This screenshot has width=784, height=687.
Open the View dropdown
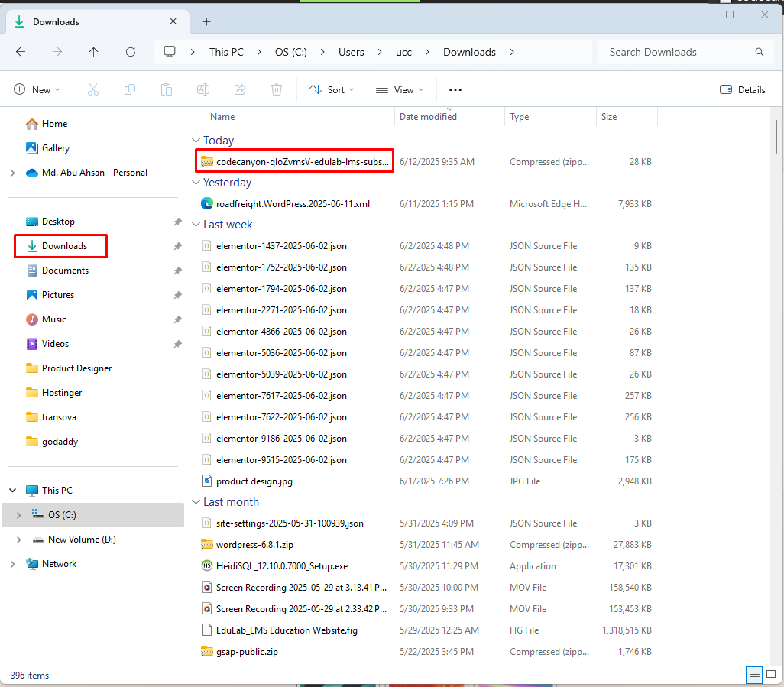(x=399, y=89)
